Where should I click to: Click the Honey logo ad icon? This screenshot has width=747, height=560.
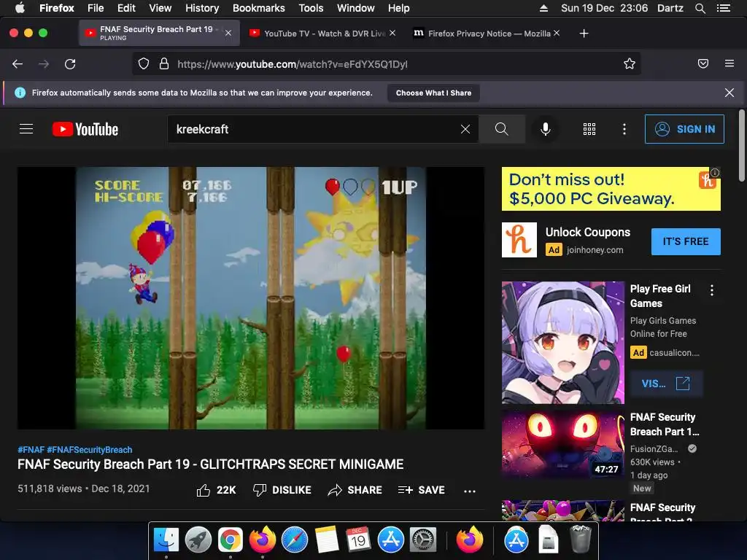(519, 239)
